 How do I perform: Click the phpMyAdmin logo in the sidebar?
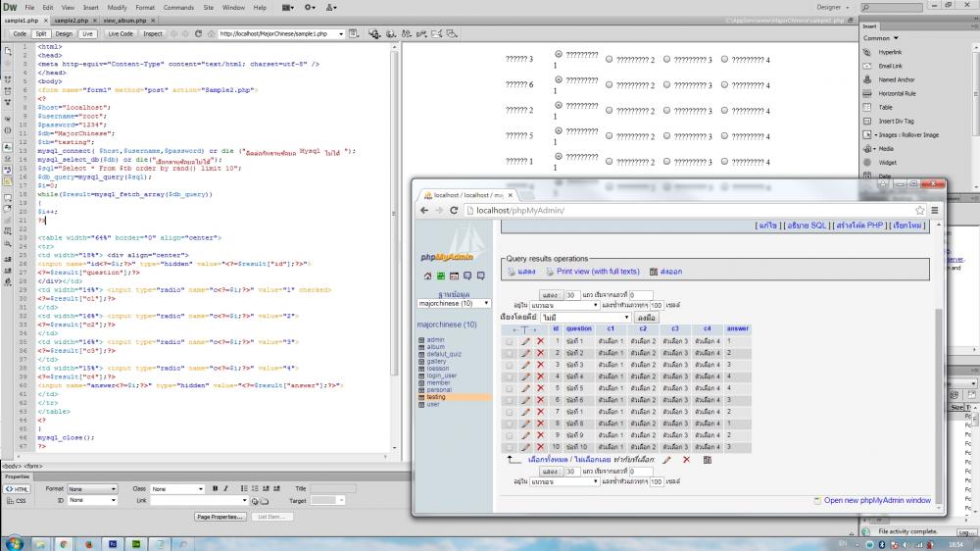point(447,257)
